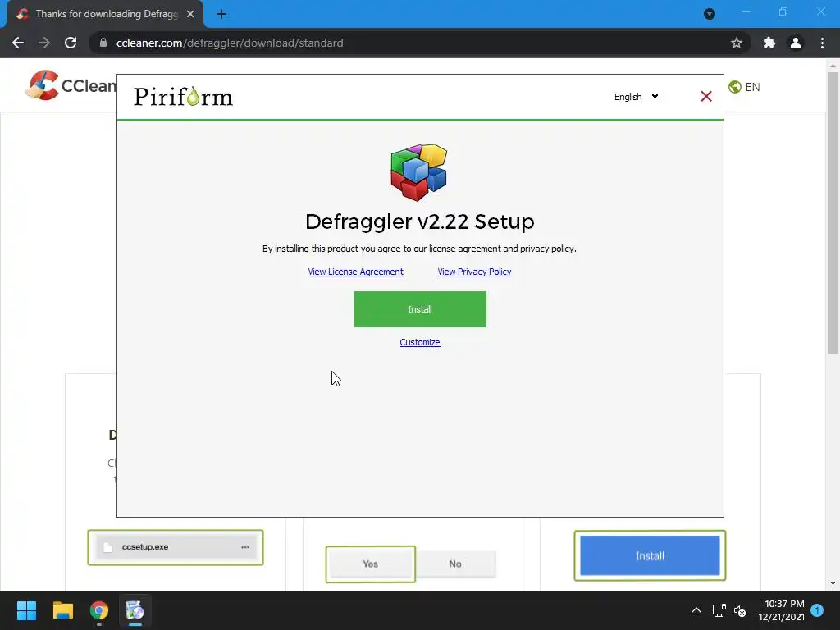Click the CCleaner logo on the webpage
Image resolution: width=840 pixels, height=630 pixels.
tap(71, 85)
